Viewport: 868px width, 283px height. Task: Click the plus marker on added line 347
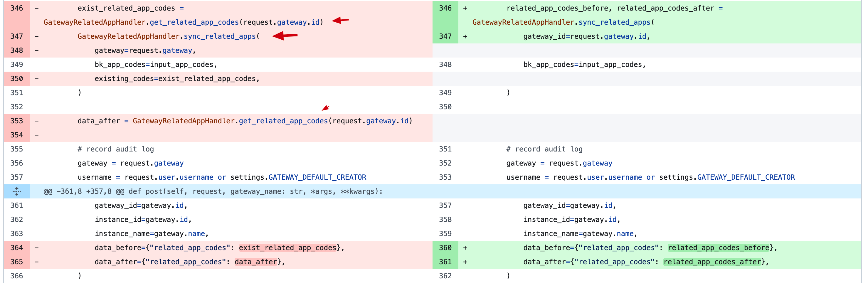coord(465,36)
